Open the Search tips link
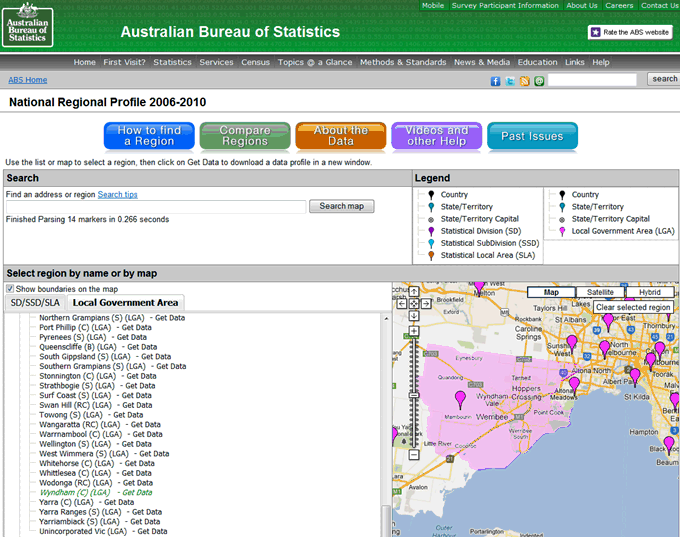The width and height of the screenshot is (680, 537). pyautogui.click(x=118, y=194)
